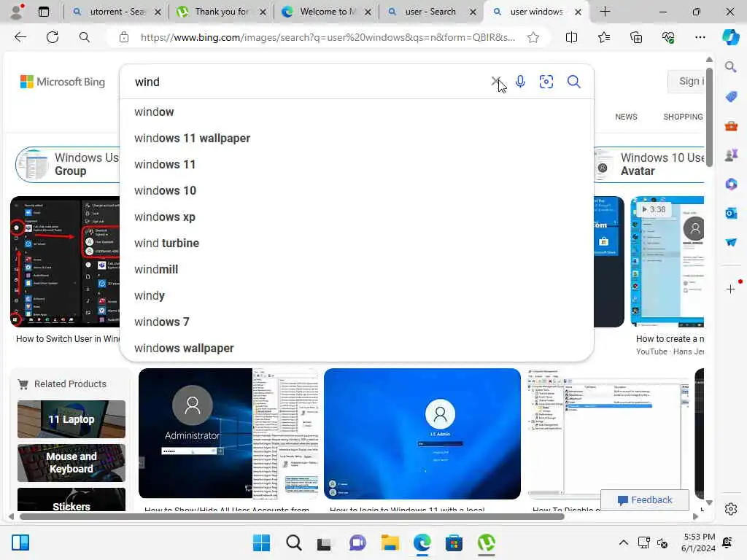Open 11 Laptop related product
This screenshot has width=747, height=560.
(71, 419)
